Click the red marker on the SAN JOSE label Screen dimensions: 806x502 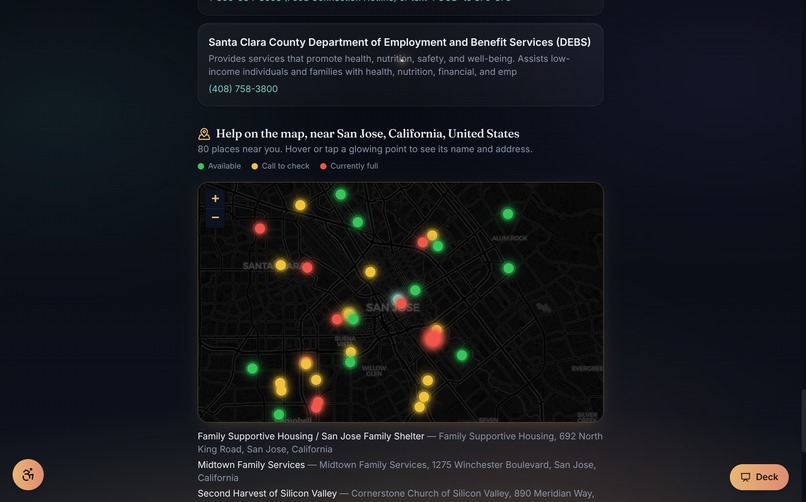coord(401,303)
